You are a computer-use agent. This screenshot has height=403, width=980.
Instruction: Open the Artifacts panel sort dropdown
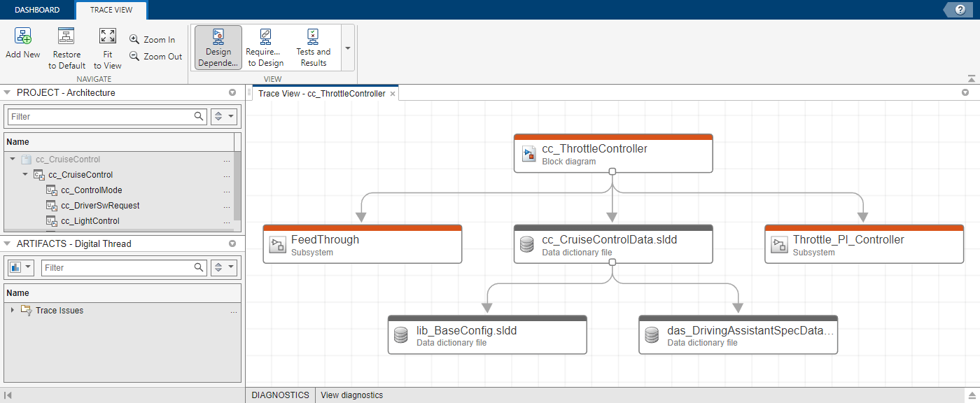tap(224, 267)
